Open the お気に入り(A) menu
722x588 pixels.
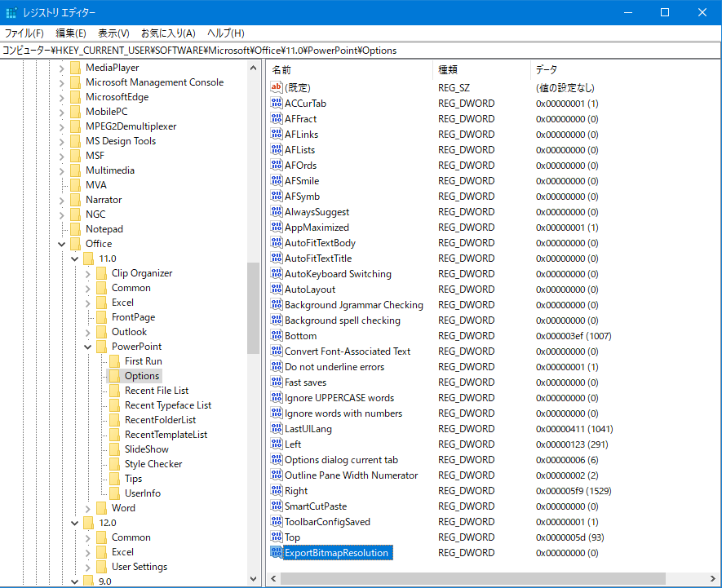(x=168, y=33)
